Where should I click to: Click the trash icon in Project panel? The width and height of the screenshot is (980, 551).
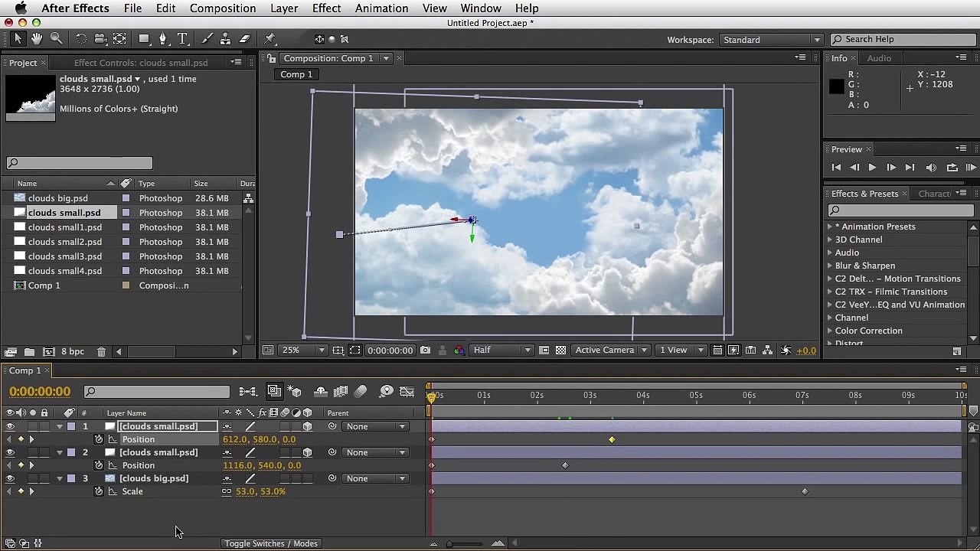(x=101, y=351)
